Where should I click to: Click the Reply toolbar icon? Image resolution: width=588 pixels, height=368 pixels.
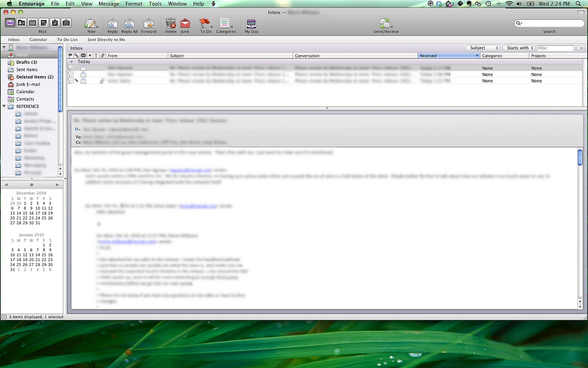click(x=113, y=24)
